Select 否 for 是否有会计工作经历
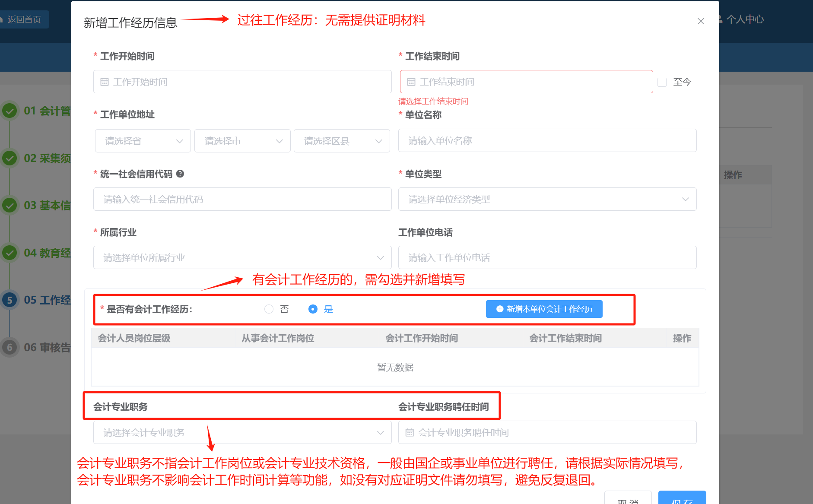Image resolution: width=813 pixels, height=504 pixels. (x=269, y=309)
